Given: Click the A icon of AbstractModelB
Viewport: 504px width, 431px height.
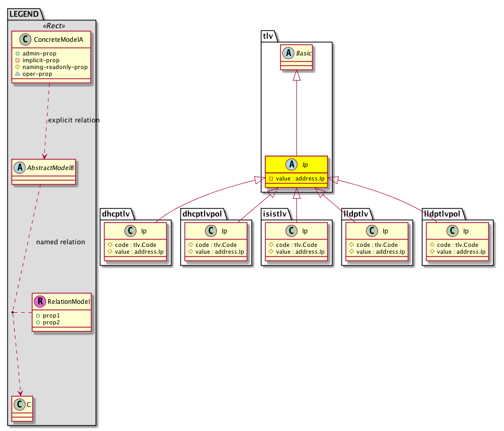Looking at the screenshot, I should click(x=19, y=169).
